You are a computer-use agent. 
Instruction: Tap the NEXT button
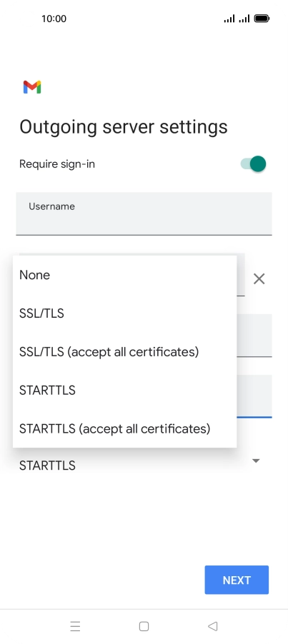coord(237,580)
